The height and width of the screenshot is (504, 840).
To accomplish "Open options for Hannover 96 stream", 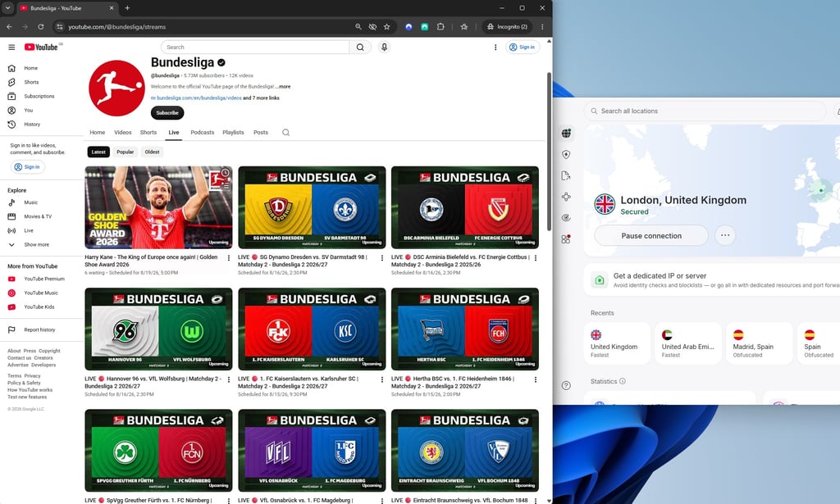I will point(229,379).
